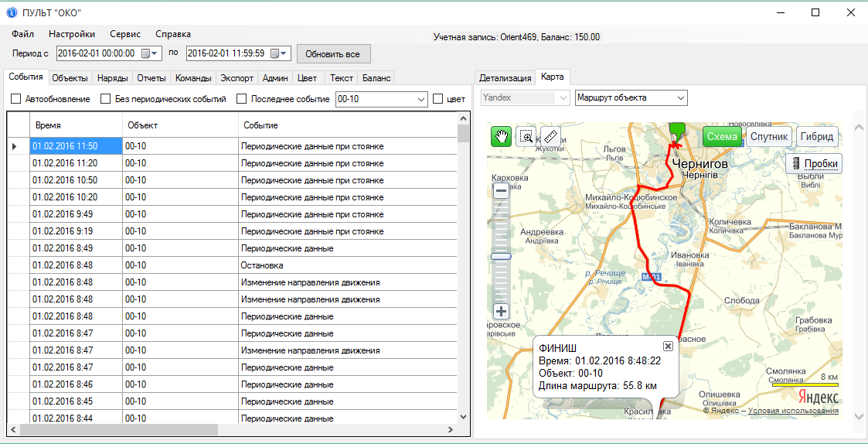Click scroll-down arrow of events table

(463, 415)
